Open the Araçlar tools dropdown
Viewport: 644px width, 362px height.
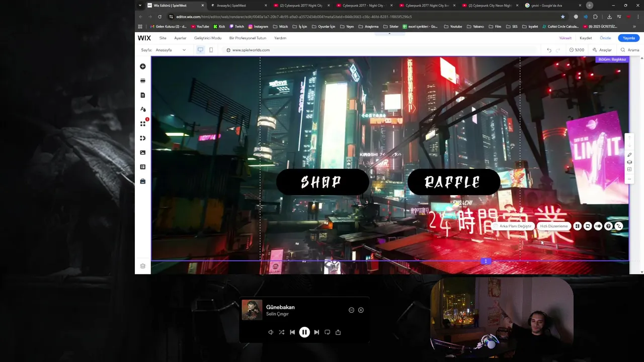tap(602, 50)
